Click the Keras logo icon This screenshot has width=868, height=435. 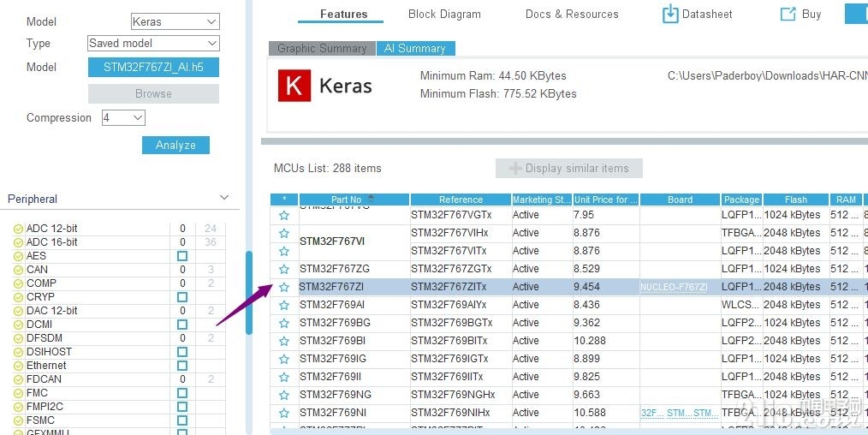point(294,86)
